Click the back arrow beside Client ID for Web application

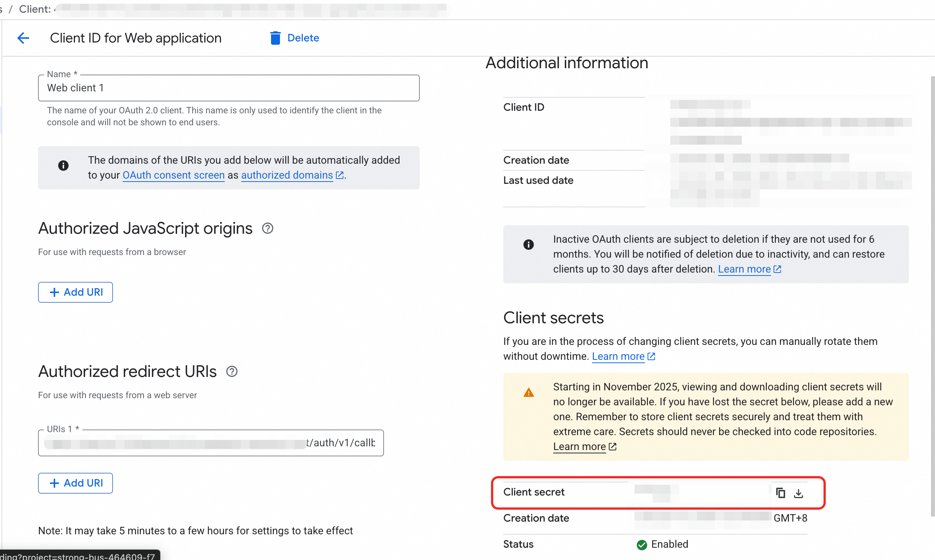click(23, 38)
